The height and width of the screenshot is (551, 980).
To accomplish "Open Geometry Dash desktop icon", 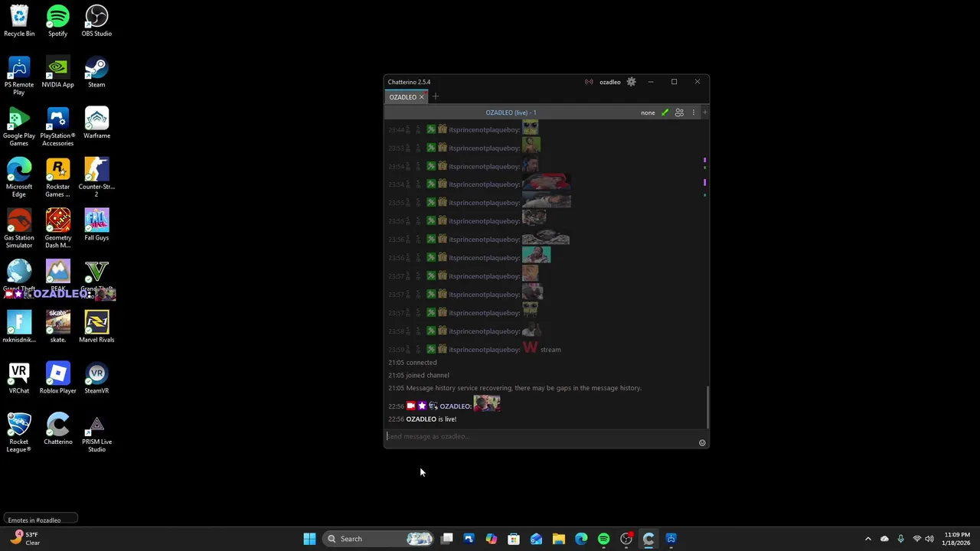I will pos(57,228).
